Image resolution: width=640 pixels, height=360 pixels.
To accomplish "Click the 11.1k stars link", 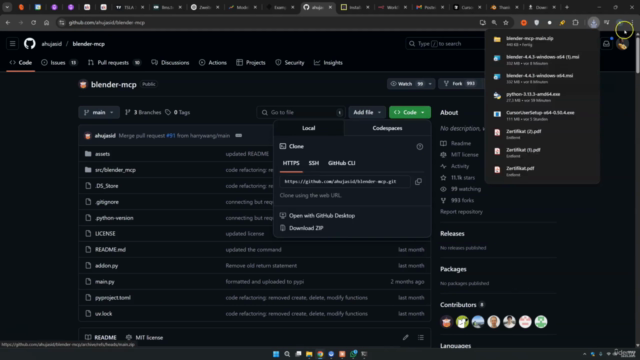I will [463, 178].
